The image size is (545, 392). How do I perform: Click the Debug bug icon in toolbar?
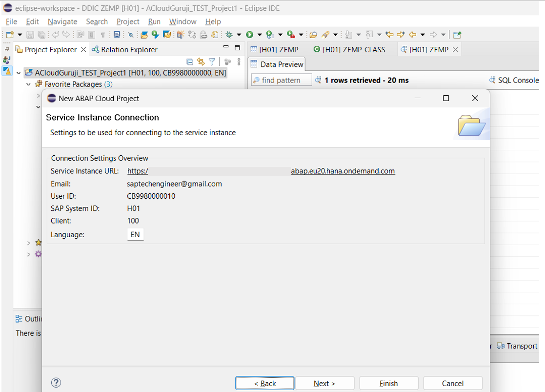229,35
